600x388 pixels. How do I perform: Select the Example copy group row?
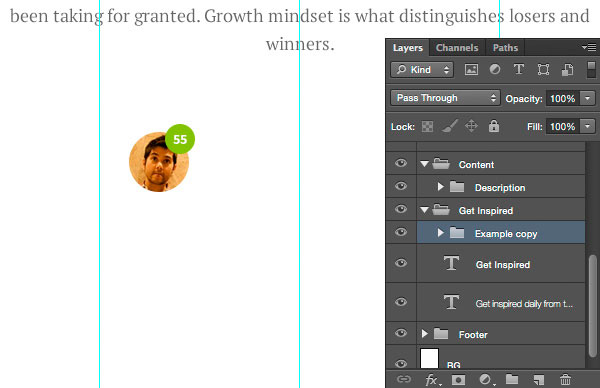tap(501, 232)
